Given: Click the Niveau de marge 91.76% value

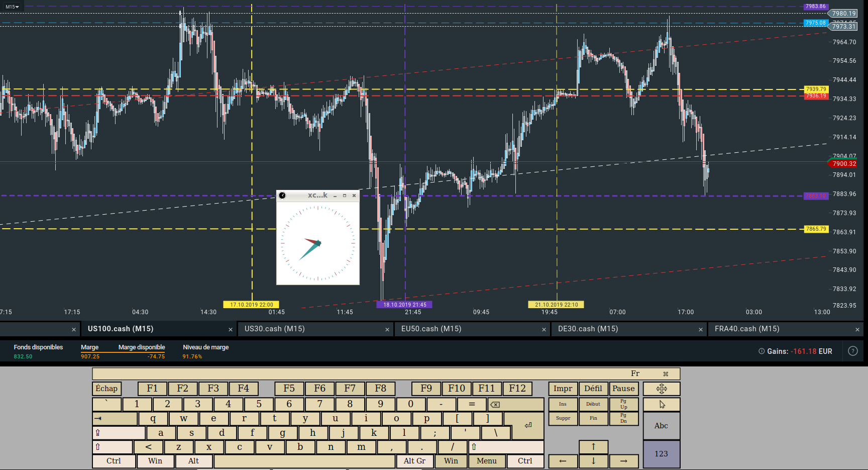Looking at the screenshot, I should point(192,356).
